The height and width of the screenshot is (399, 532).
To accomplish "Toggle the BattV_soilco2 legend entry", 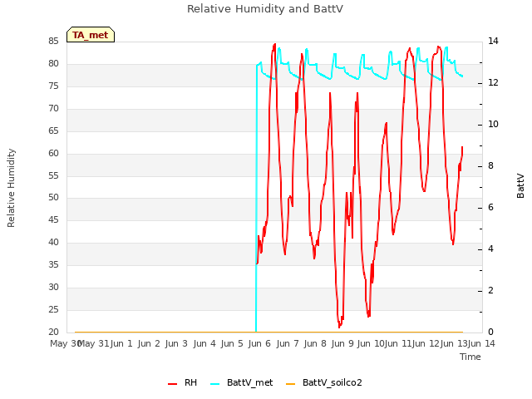I will 324,382.
